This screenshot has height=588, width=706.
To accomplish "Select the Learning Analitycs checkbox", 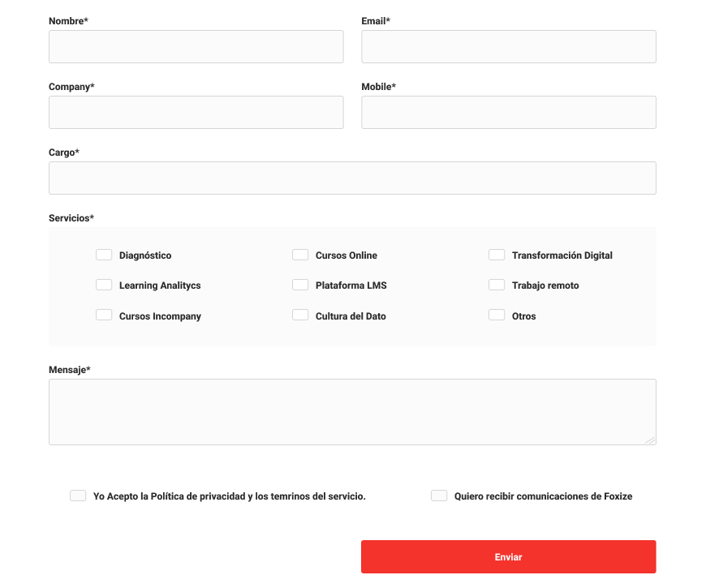I will coord(104,285).
